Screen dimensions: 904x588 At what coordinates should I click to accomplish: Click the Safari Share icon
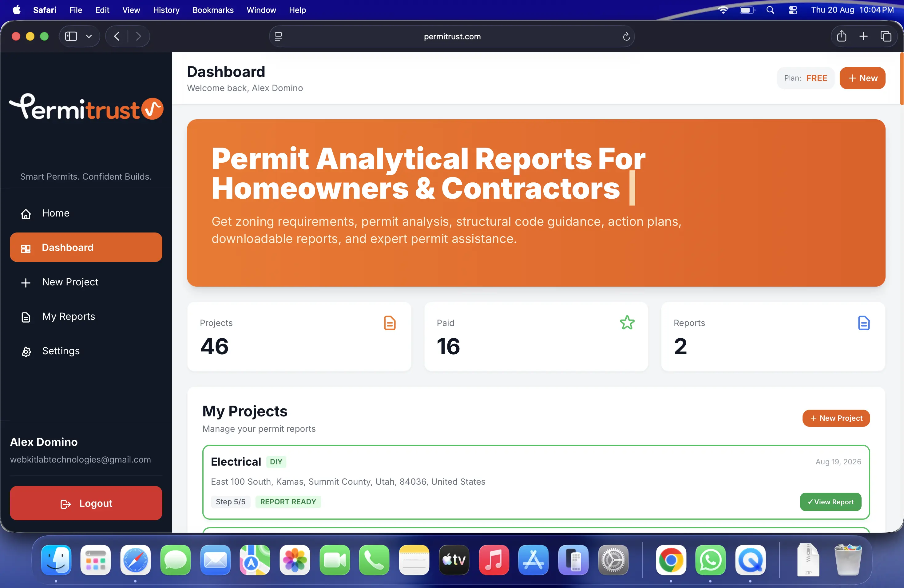pos(841,36)
